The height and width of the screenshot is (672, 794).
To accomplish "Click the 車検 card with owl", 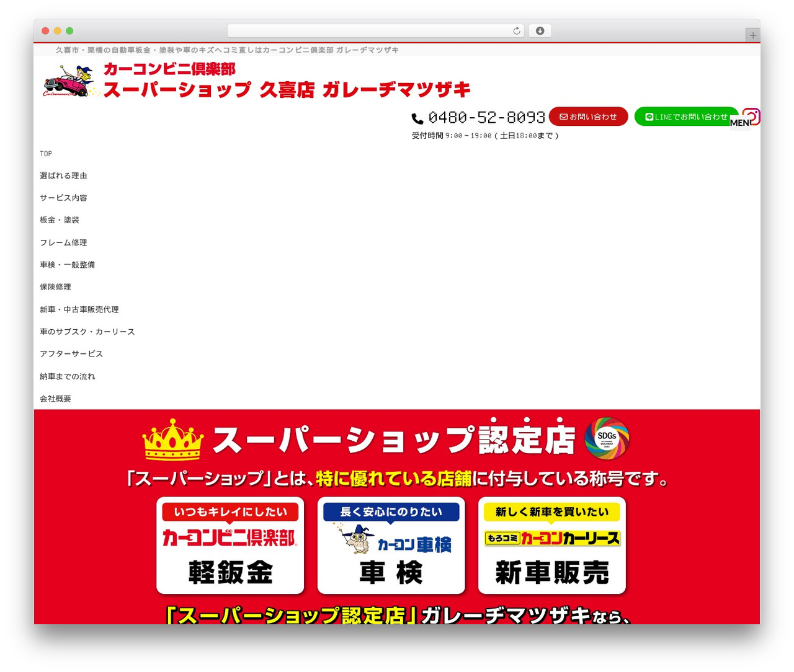I will click(391, 546).
